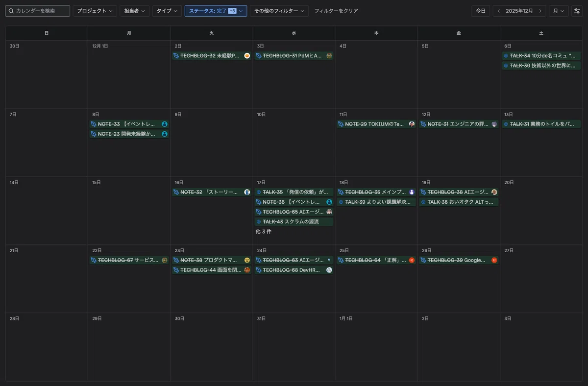This screenshot has width=588, height=386.
Task: Open the タイプ filter dropdown
Action: [167, 11]
